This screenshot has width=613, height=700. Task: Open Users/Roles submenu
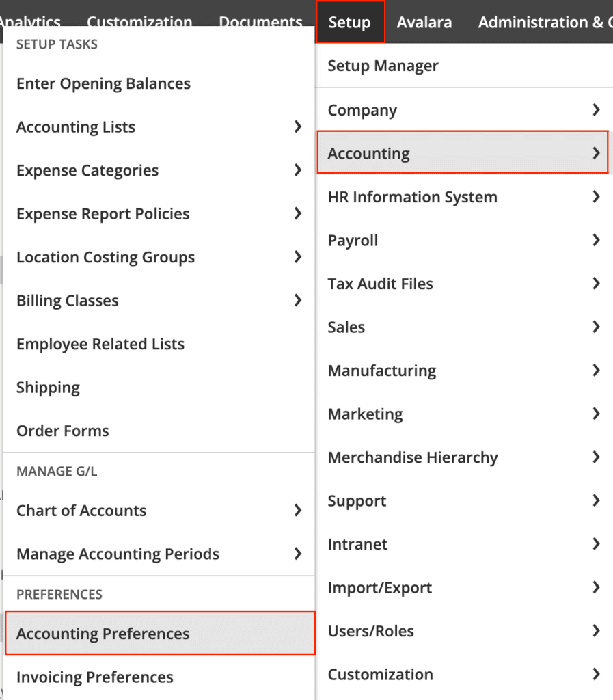pyautogui.click(x=464, y=631)
